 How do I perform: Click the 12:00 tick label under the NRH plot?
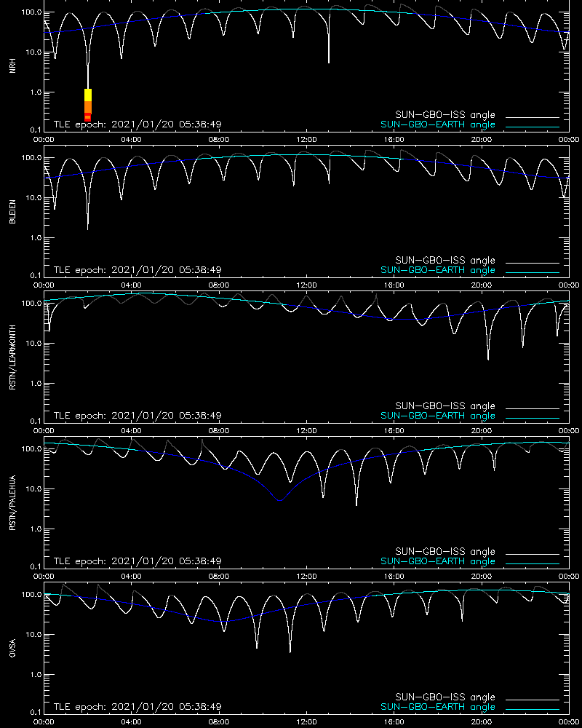pos(306,139)
